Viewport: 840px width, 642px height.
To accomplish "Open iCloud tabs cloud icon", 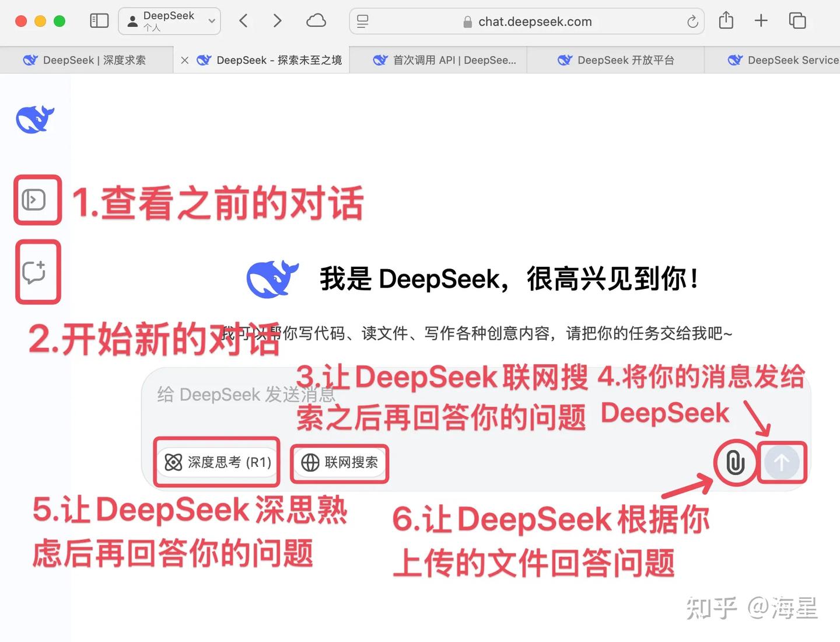I will click(x=316, y=20).
